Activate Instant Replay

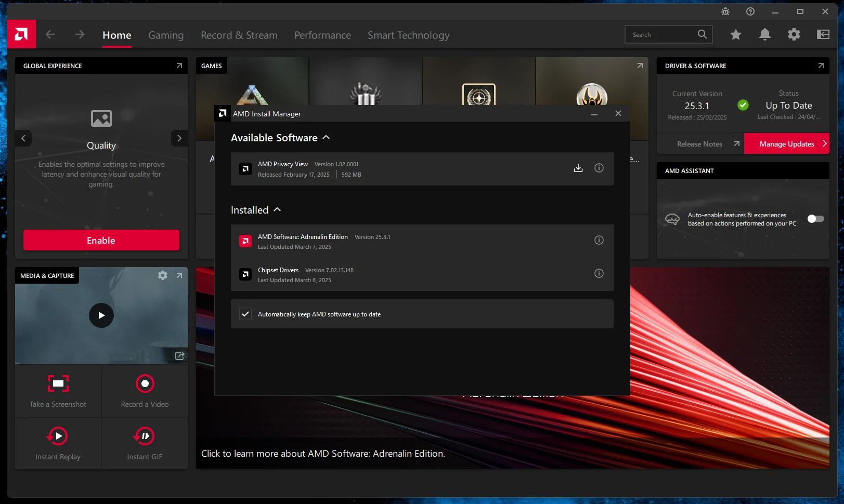58,436
